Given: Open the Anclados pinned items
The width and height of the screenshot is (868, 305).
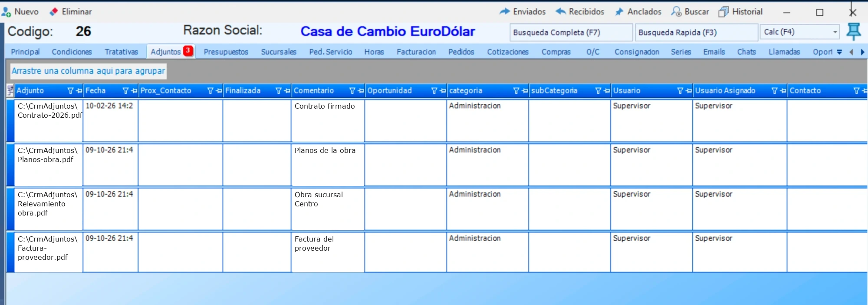Looking at the screenshot, I should [x=638, y=12].
